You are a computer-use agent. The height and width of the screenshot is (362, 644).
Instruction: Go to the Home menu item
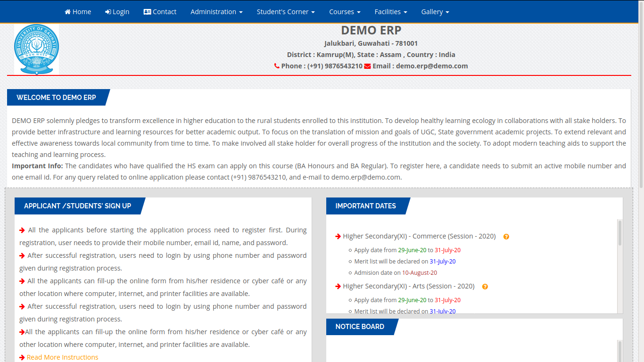pyautogui.click(x=82, y=12)
